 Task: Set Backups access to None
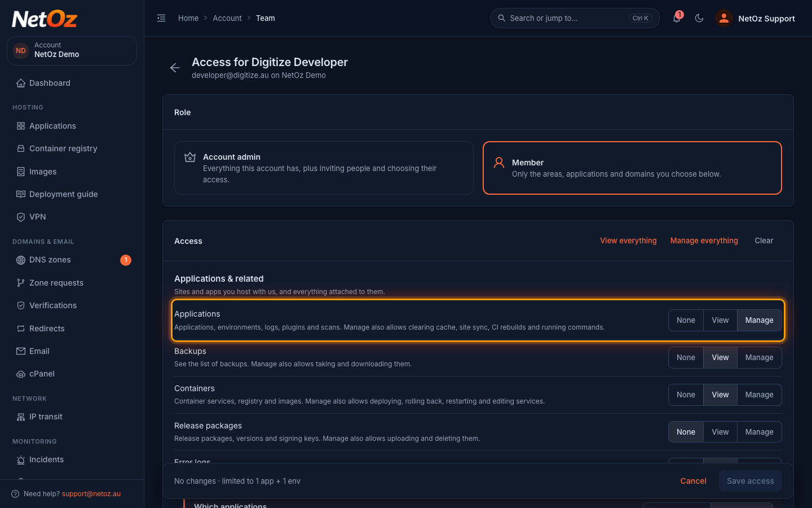pos(686,357)
